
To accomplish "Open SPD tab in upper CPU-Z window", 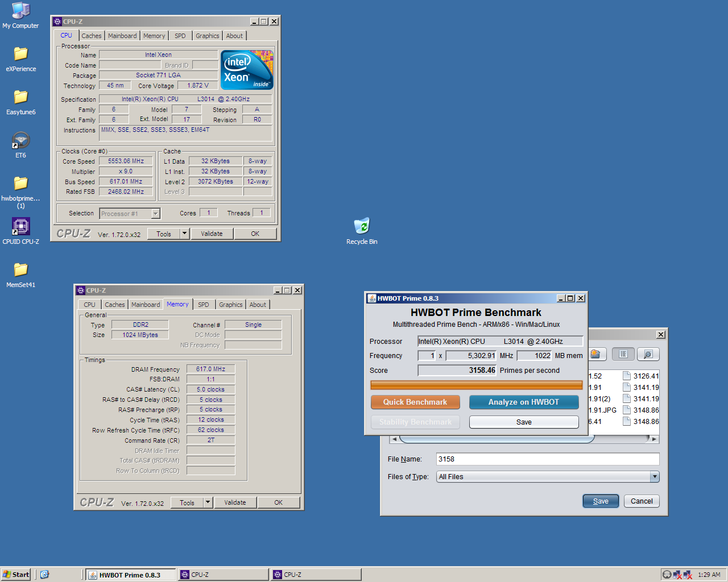I will 180,36.
